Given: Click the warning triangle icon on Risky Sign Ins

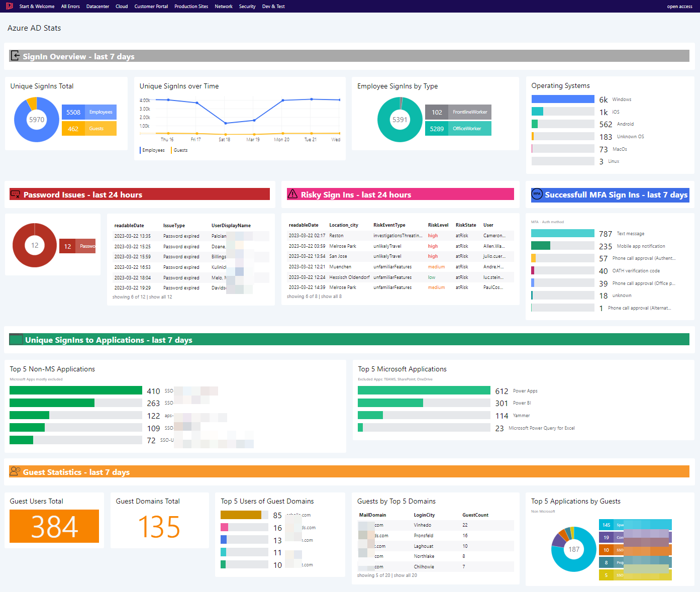Looking at the screenshot, I should tap(293, 194).
